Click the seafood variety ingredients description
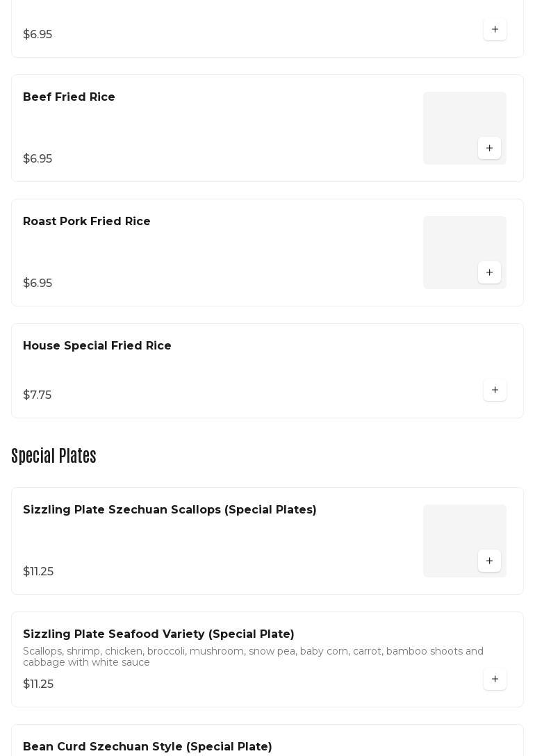The height and width of the screenshot is (756, 535). [253, 657]
